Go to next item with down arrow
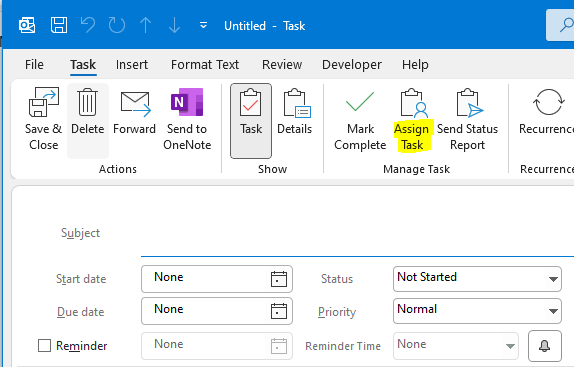Screen dimensions: 574x367 (174, 26)
